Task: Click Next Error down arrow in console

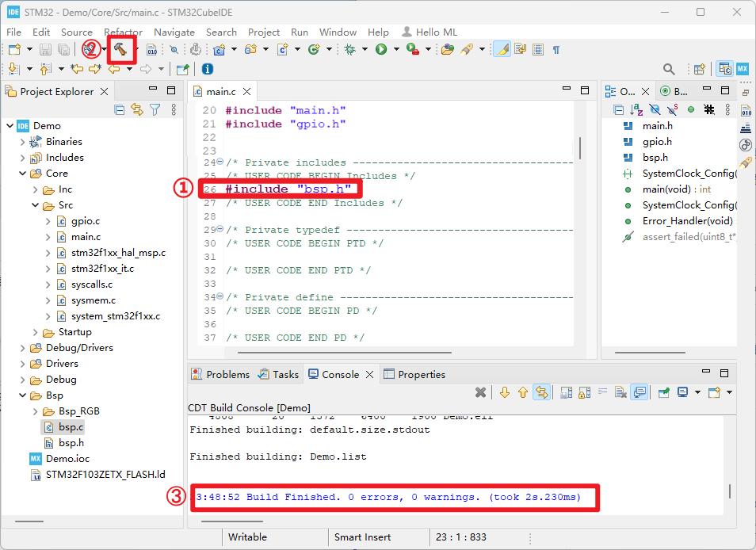Action: 505,392
